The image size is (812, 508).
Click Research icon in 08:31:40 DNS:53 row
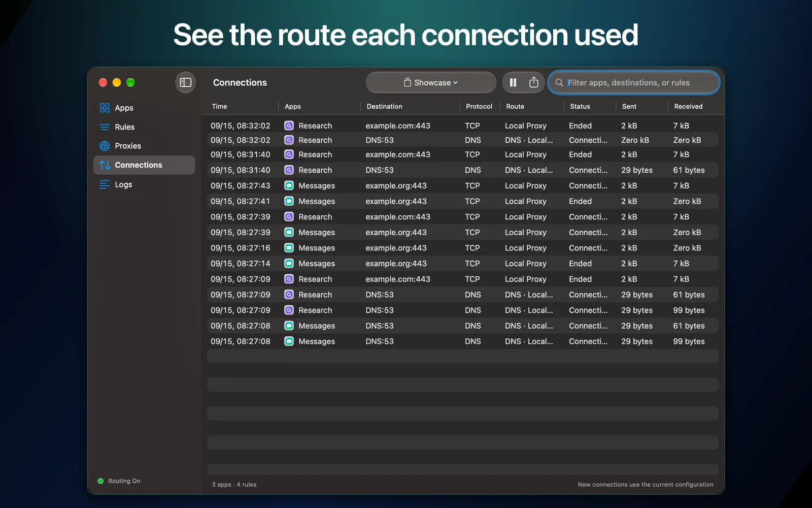289,170
